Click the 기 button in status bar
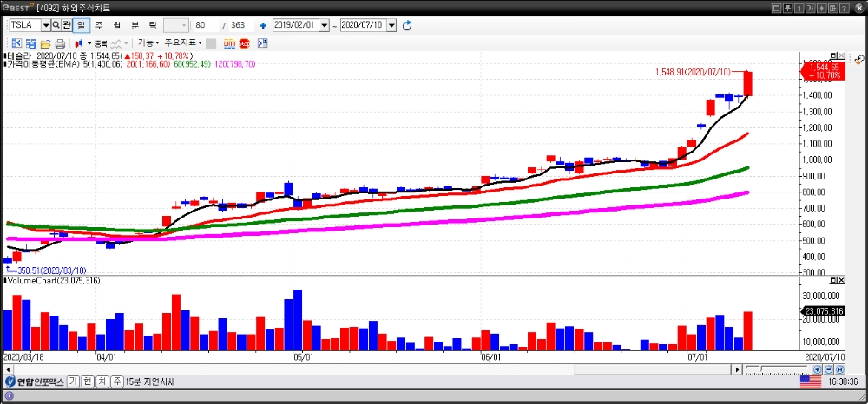 point(73,382)
